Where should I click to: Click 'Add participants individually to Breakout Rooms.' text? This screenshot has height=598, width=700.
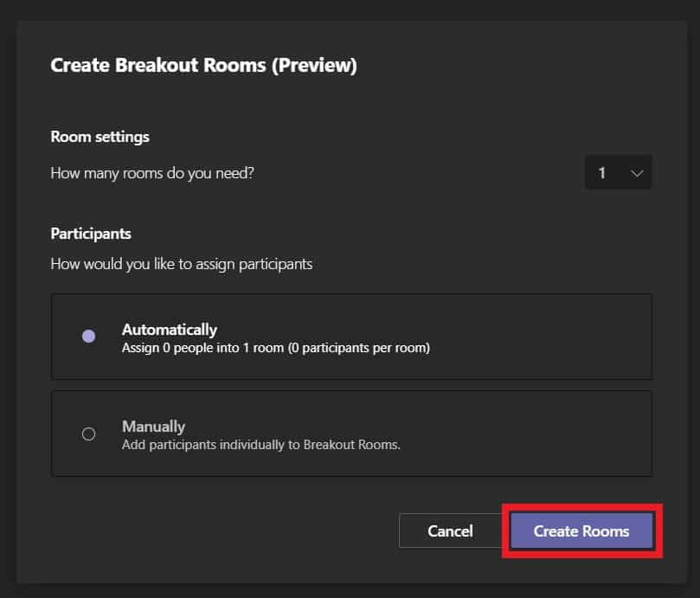(x=261, y=445)
